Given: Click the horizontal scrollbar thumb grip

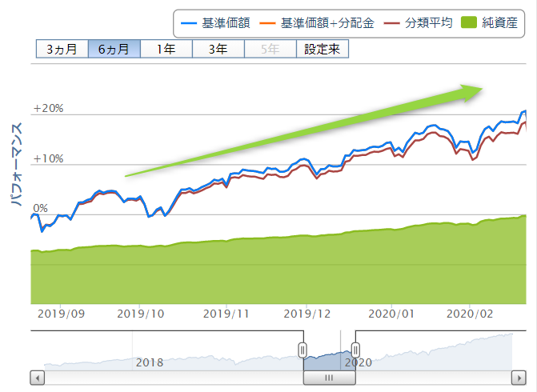Looking at the screenshot, I should coord(329,376).
